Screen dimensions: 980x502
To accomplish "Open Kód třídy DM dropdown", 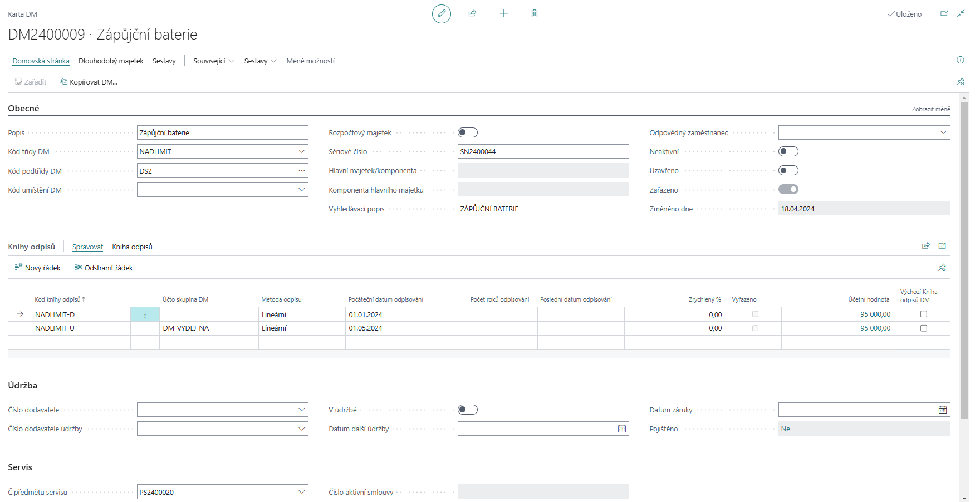I will 301,151.
